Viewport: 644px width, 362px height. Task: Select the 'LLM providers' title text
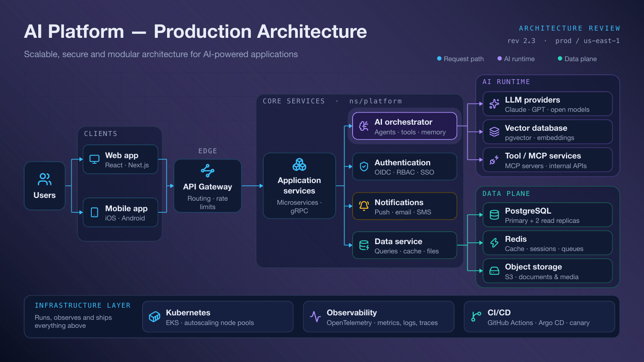533,100
